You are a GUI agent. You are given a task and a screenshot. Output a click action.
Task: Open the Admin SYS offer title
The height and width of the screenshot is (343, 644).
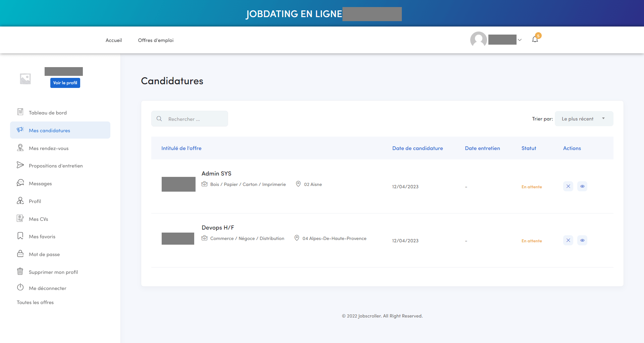tap(216, 174)
